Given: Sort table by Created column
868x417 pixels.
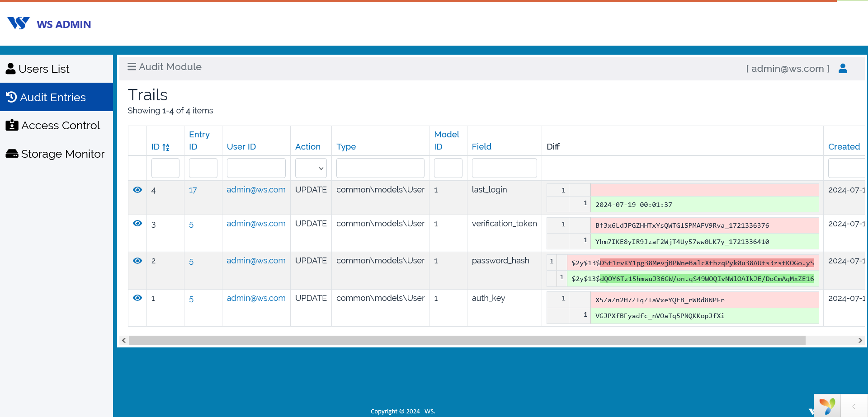Looking at the screenshot, I should [844, 147].
